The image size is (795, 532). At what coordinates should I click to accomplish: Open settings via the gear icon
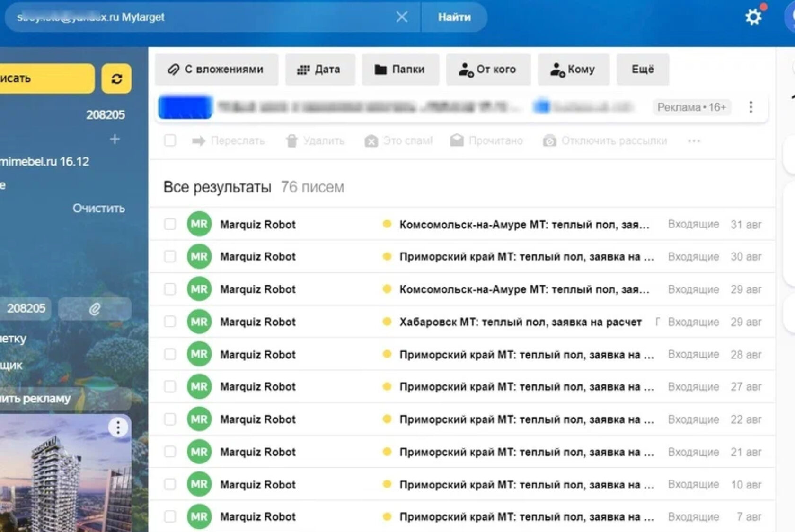click(x=753, y=17)
